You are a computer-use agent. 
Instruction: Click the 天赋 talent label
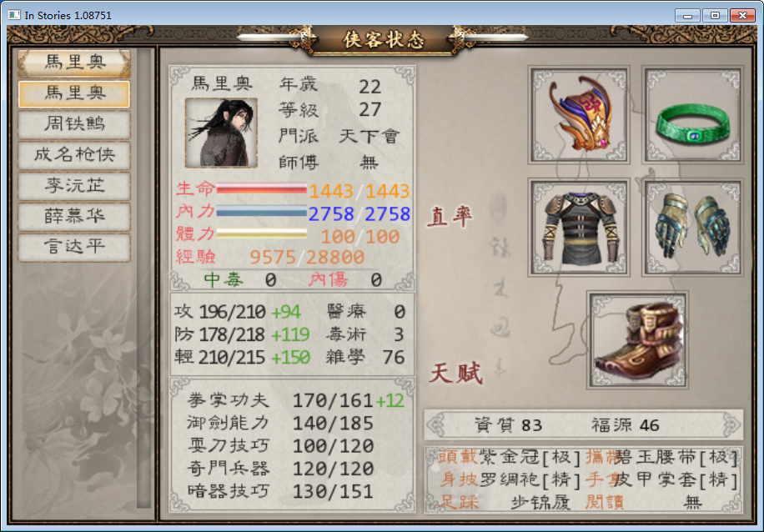click(456, 374)
